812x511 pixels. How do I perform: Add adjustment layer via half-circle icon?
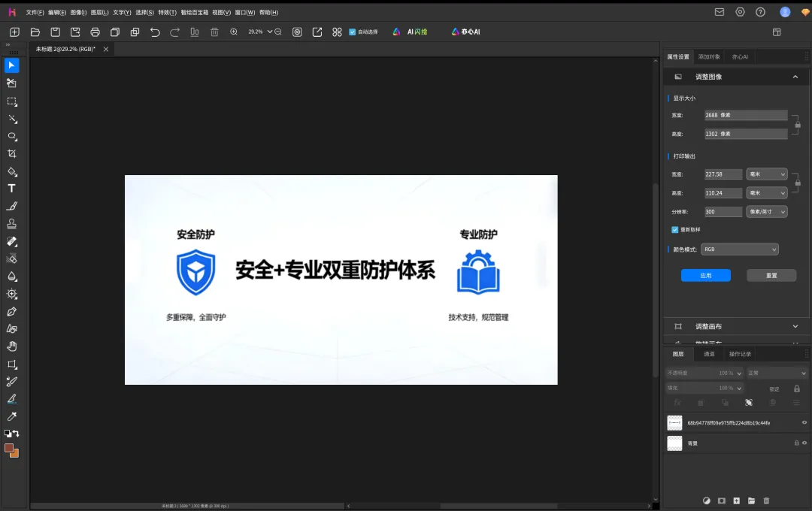tap(706, 500)
